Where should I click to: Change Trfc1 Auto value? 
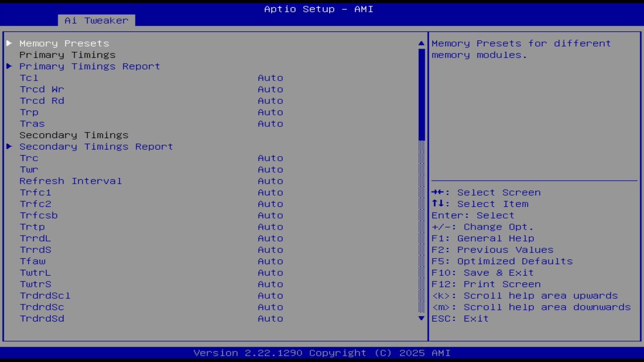pos(270,193)
